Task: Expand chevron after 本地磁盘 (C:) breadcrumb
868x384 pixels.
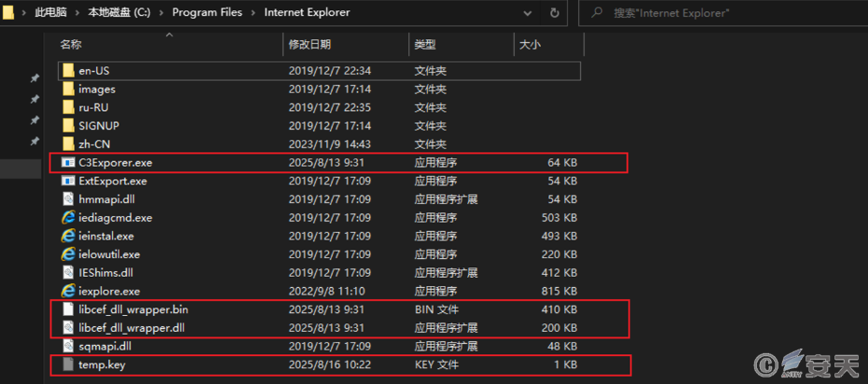Action: (161, 12)
